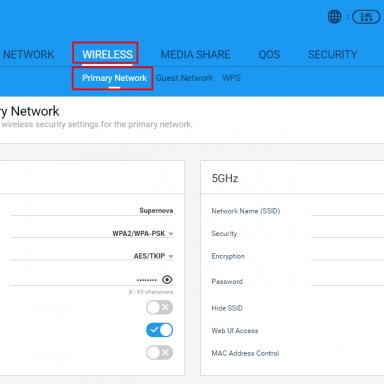The image size is (384, 384).
Task: Disable the Web UI Access switch
Action: pos(159,330)
